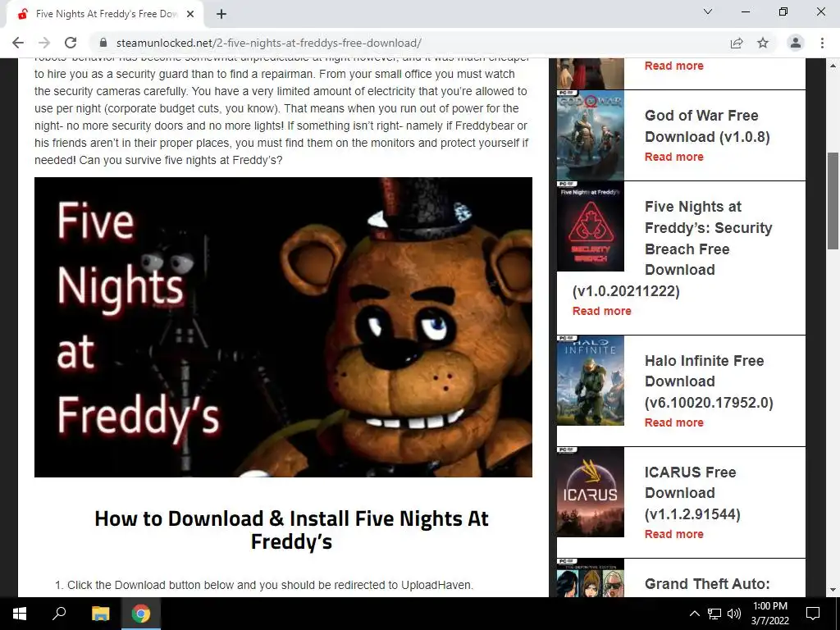Open the Chrome profile avatar
Image resolution: width=840 pixels, height=630 pixels.
(x=796, y=43)
